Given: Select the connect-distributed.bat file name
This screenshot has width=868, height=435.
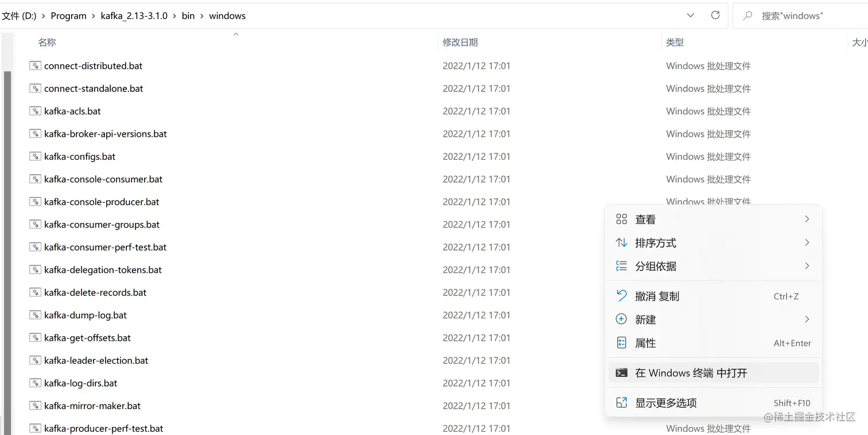Looking at the screenshot, I should 93,66.
